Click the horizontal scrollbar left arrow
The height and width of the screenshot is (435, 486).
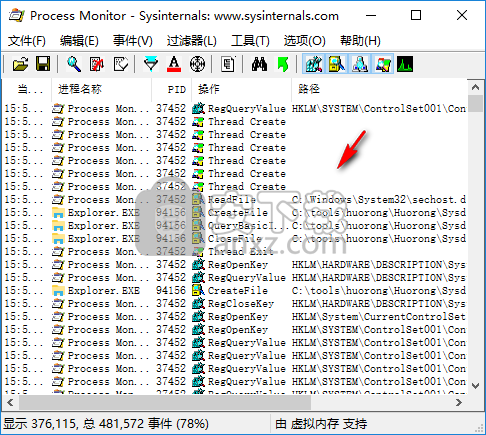click(x=10, y=402)
